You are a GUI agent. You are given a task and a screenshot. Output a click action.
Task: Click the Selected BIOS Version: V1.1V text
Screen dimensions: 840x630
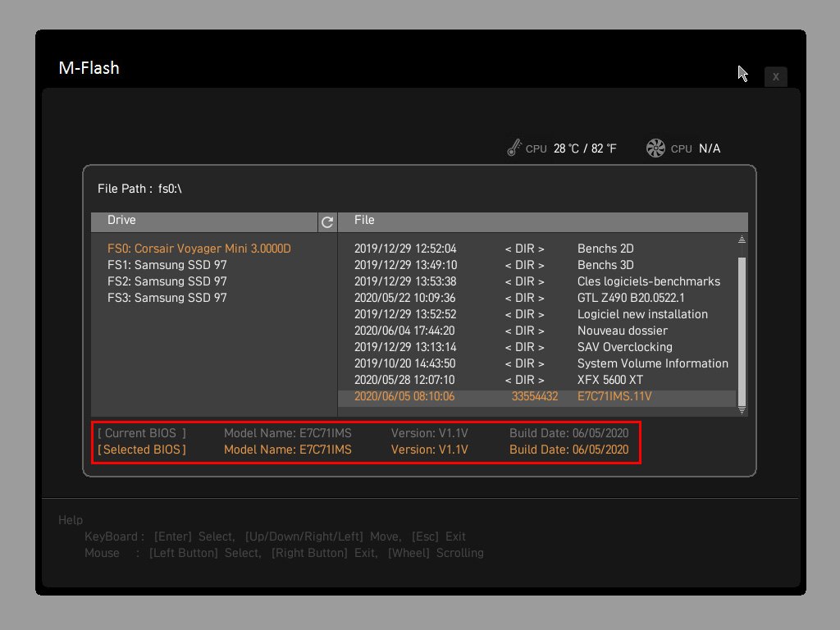(430, 450)
